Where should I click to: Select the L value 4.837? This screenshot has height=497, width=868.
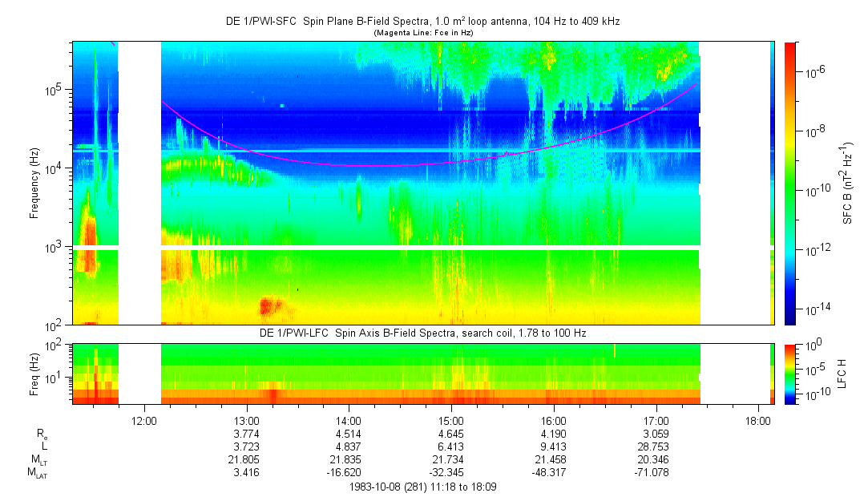pos(349,446)
